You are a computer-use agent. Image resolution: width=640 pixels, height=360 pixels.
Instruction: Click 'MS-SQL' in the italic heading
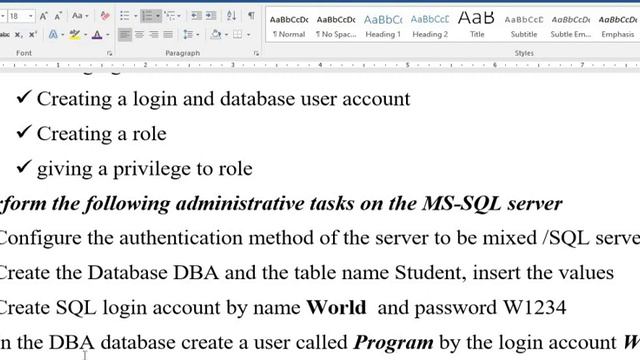pyautogui.click(x=461, y=203)
